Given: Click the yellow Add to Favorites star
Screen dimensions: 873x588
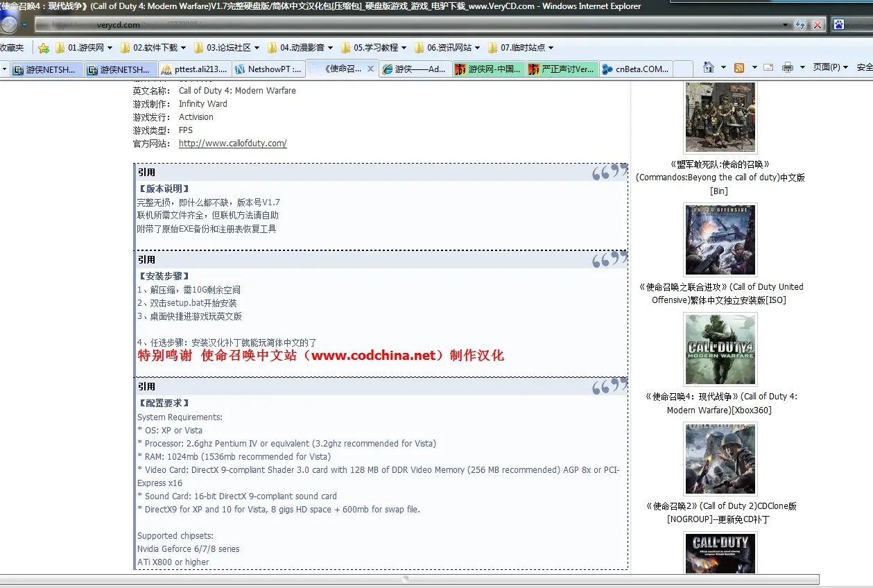Looking at the screenshot, I should [43, 48].
